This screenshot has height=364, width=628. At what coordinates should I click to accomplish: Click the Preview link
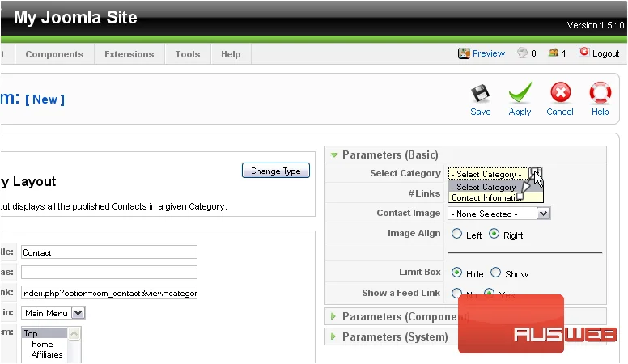pos(489,53)
